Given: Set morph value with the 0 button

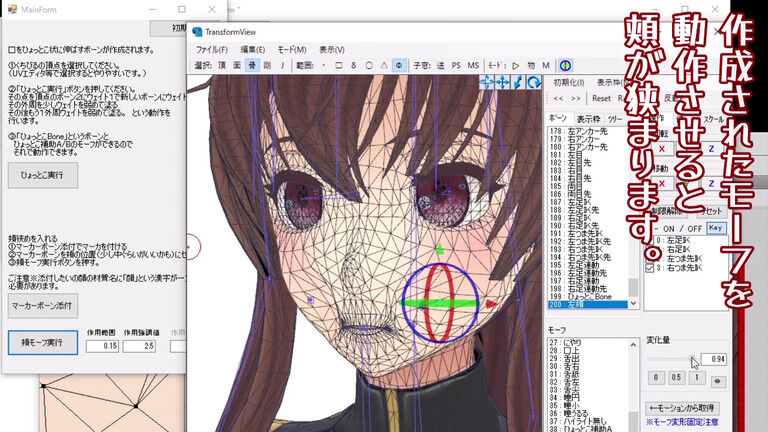Looking at the screenshot, I should (x=656, y=377).
